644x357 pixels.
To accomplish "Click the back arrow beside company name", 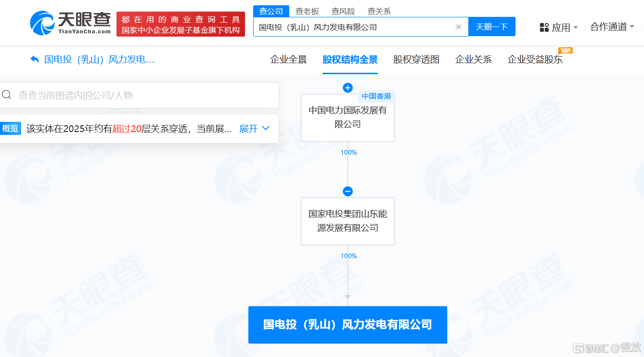I will pyautogui.click(x=35, y=59).
